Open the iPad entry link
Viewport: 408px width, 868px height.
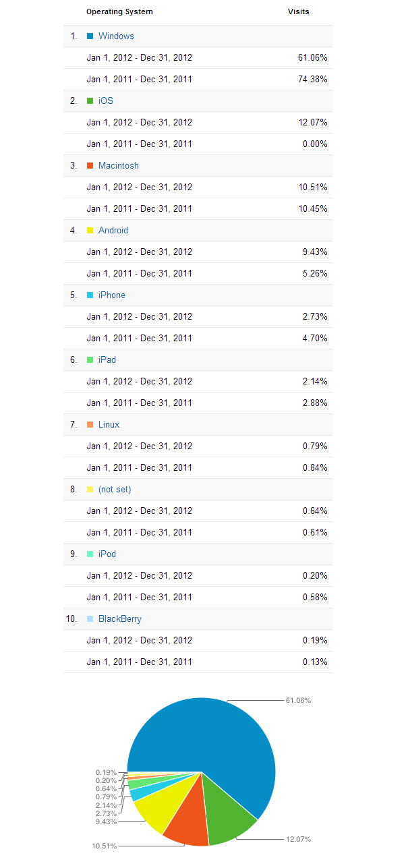coord(107,360)
